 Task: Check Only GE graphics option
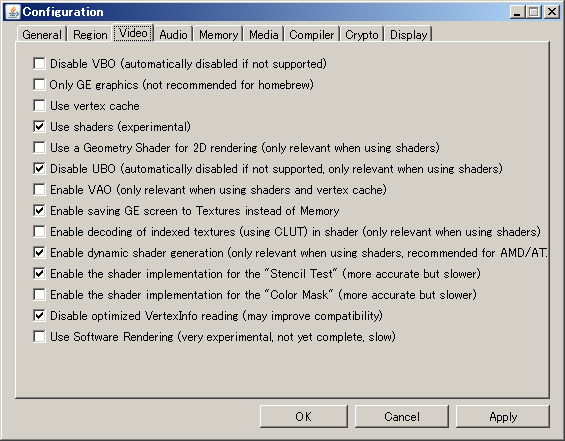pos(39,85)
